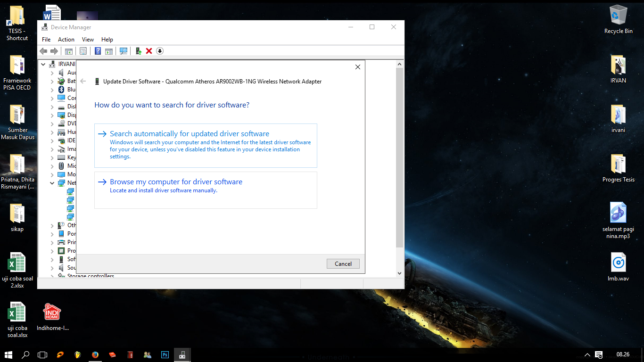Click the Forward arrow in Device Manager toolbar

(54, 51)
